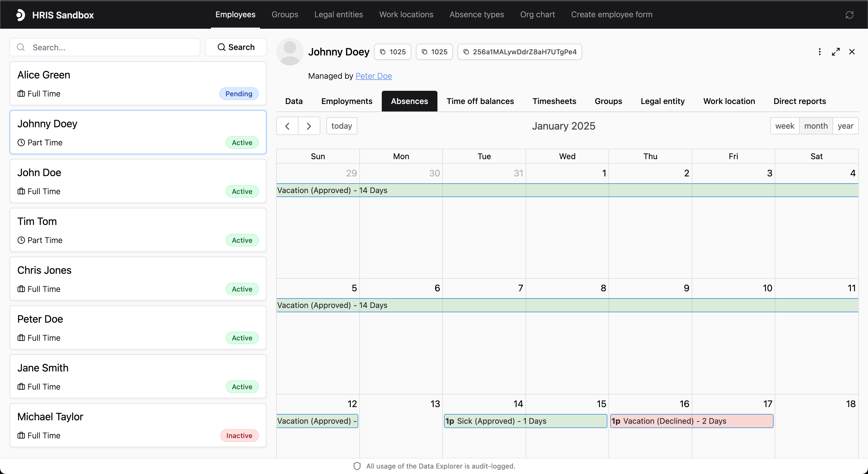Open the Work location tab
Screen dimensions: 868x474
pos(729,101)
